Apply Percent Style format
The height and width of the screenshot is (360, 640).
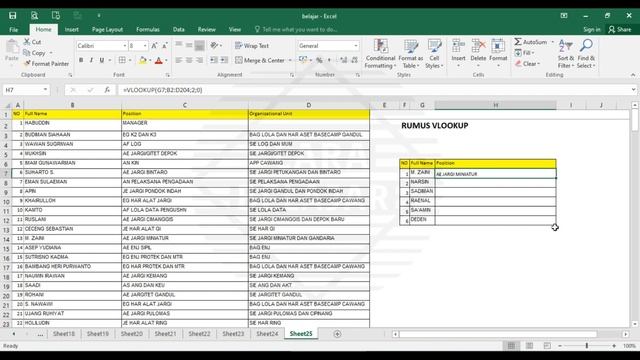click(x=319, y=60)
